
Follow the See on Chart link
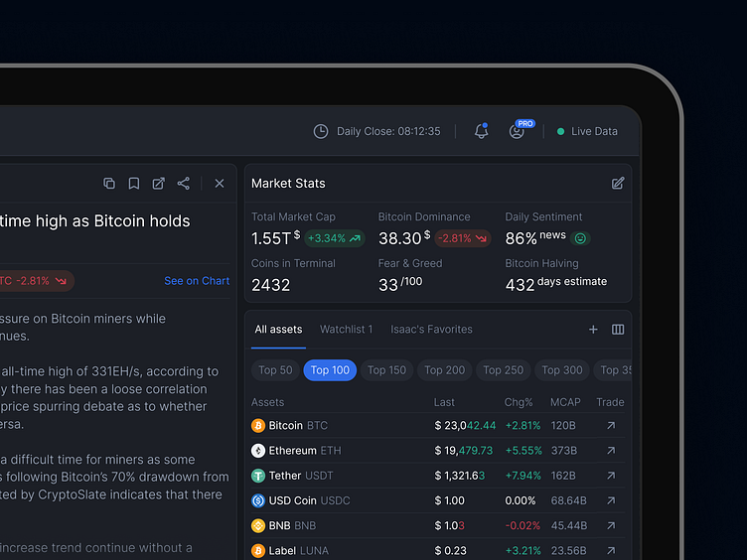coord(197,281)
